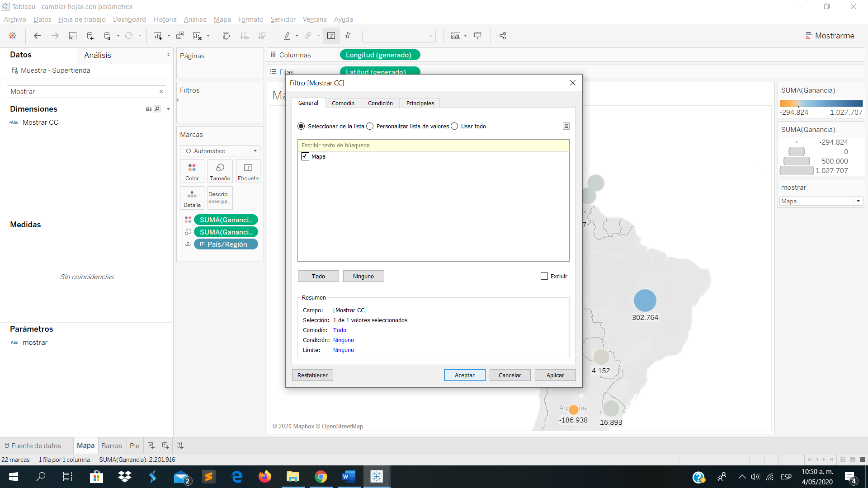This screenshot has height=488, width=868.
Task: Expand the País/Región pill hierarchy
Action: point(202,244)
